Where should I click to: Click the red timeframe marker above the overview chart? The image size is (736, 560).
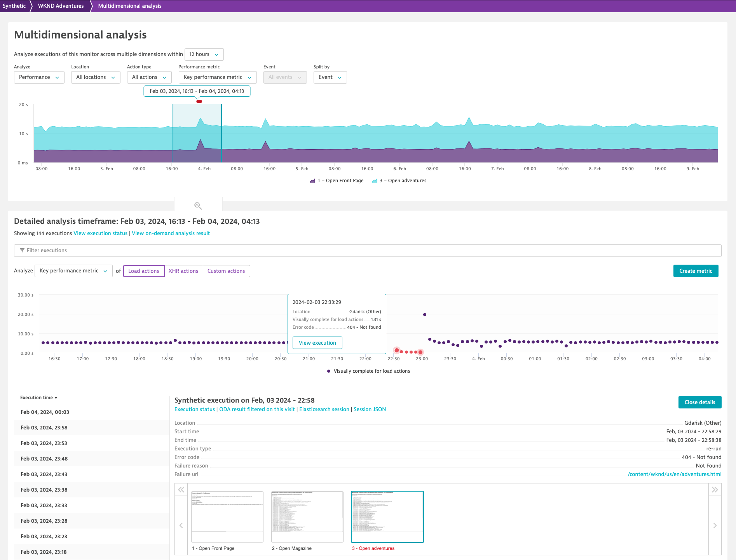199,101
